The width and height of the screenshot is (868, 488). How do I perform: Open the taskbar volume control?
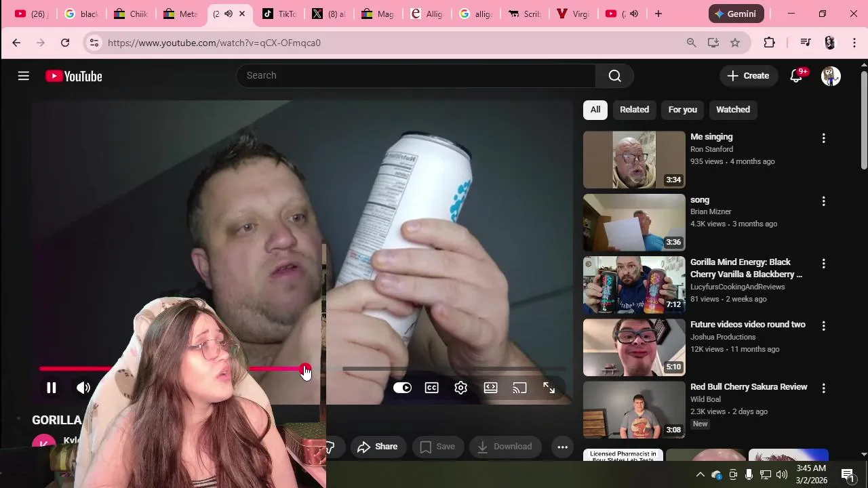pos(782,474)
